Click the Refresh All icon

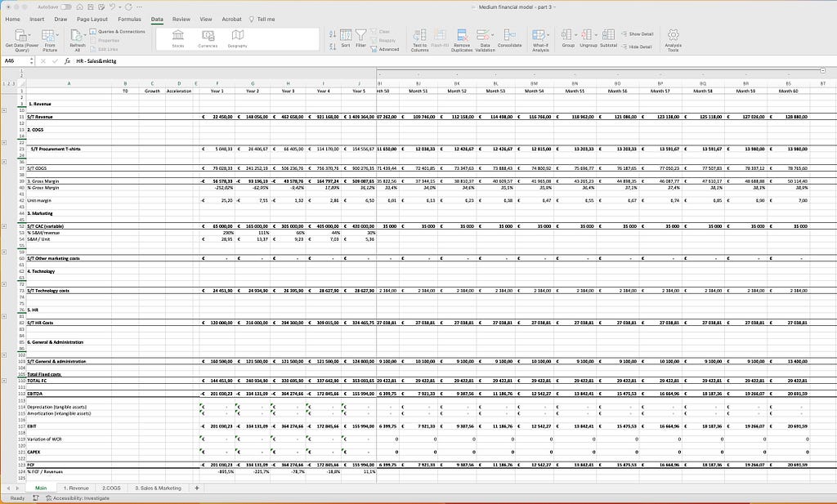pos(76,36)
